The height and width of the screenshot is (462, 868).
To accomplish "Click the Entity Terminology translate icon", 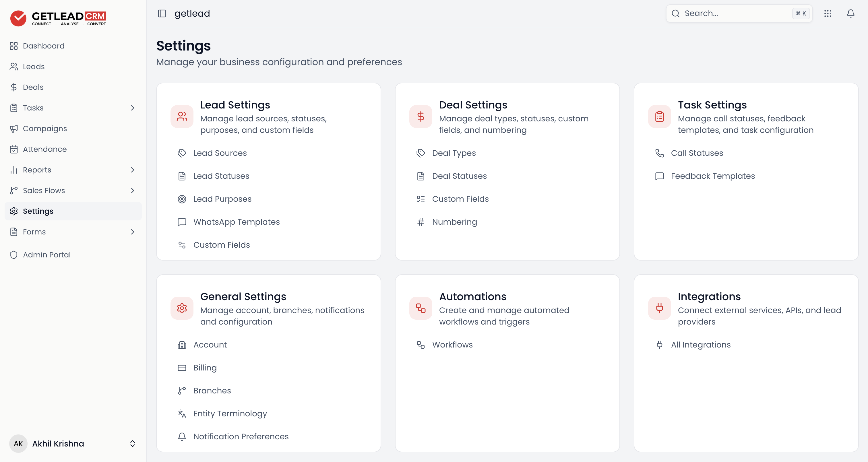I will click(182, 414).
